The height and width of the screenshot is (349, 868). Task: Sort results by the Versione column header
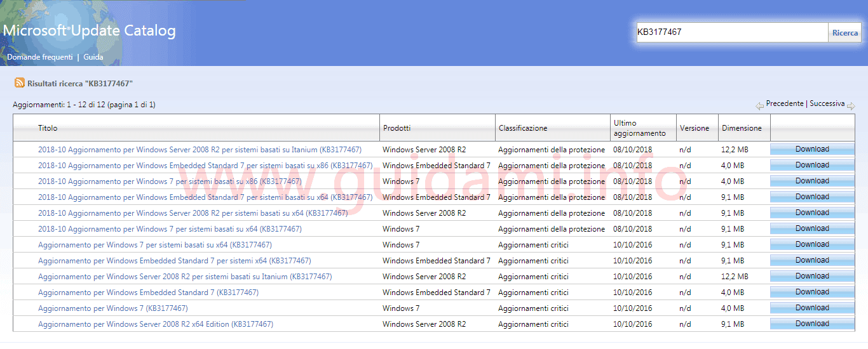[x=695, y=128]
